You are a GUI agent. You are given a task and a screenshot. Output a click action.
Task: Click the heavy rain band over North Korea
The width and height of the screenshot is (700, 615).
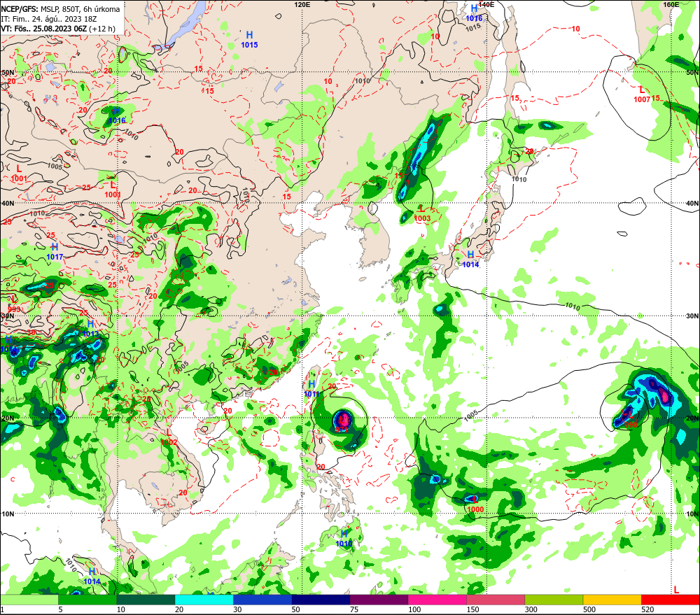coord(419,156)
